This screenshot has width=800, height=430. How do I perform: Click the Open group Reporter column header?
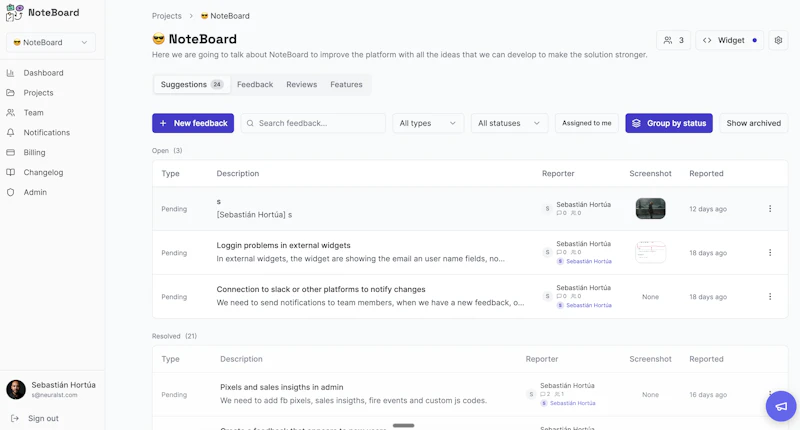coord(558,173)
